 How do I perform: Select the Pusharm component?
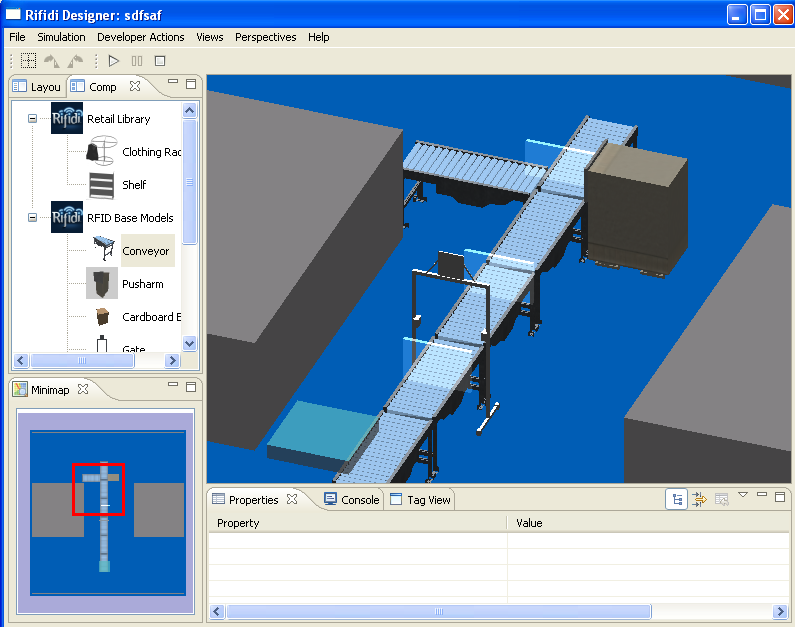coord(142,284)
